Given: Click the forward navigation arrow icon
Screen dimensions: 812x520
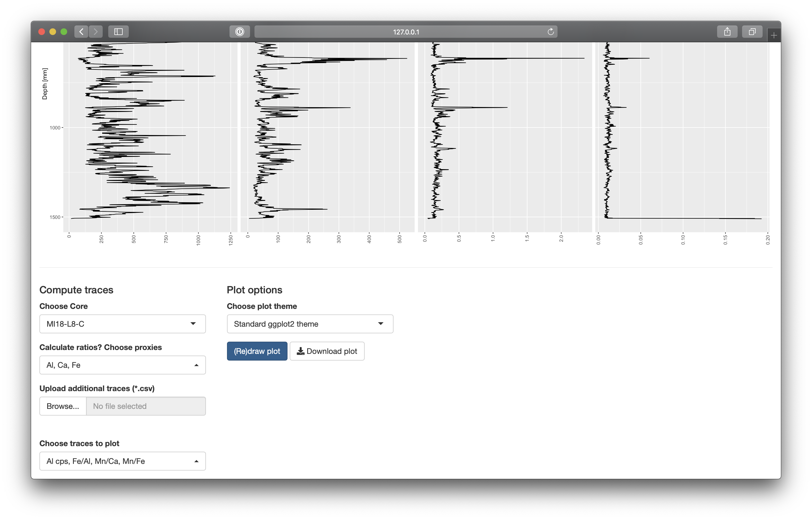Looking at the screenshot, I should 95,31.
